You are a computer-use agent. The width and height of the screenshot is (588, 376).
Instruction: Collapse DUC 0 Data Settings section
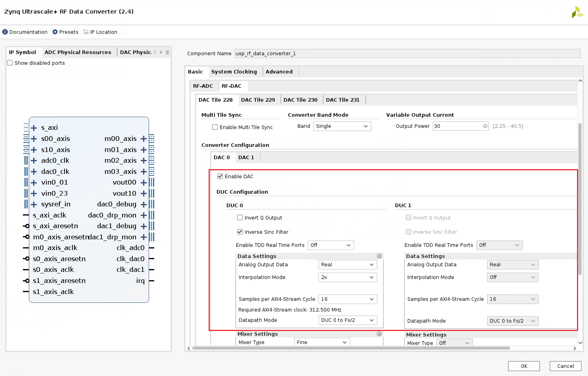[x=379, y=256]
